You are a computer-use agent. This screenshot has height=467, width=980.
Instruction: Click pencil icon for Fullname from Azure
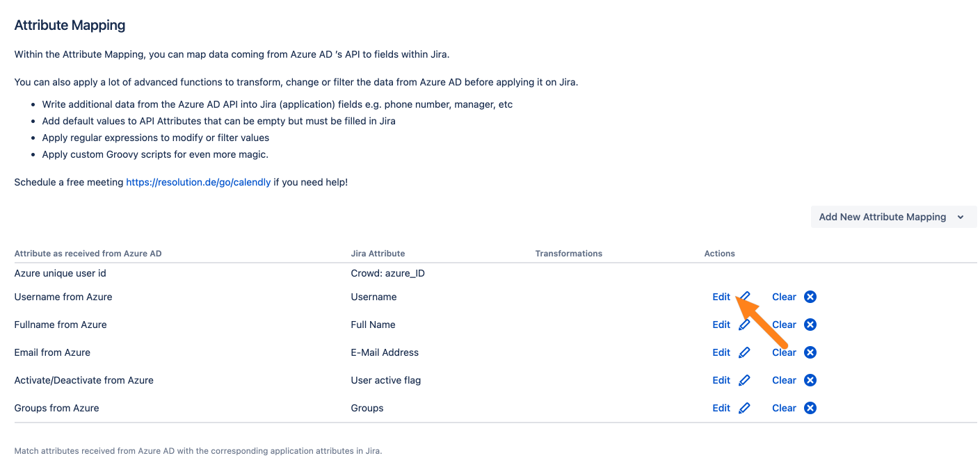pyautogui.click(x=745, y=325)
